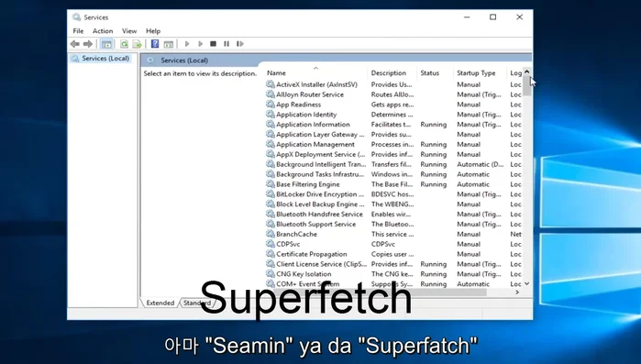The image size is (641, 364).
Task: Select Services (Local) in console tree
Action: point(105,59)
